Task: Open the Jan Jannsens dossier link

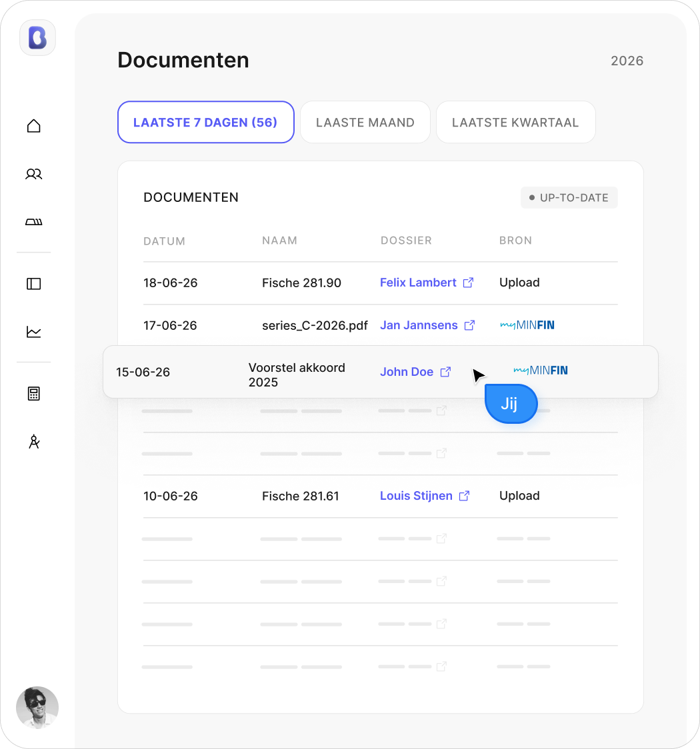Action: [x=419, y=325]
